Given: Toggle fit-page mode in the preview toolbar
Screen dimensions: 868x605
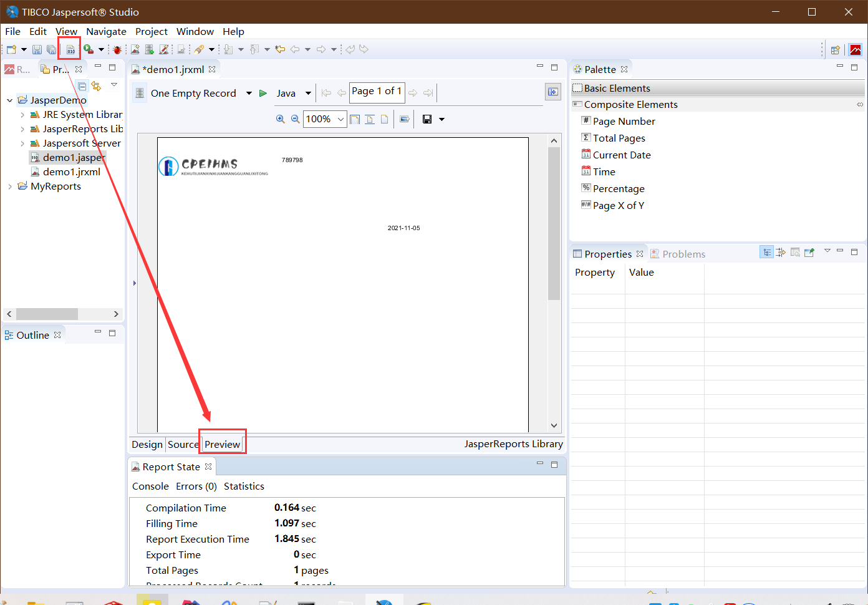Looking at the screenshot, I should (354, 119).
